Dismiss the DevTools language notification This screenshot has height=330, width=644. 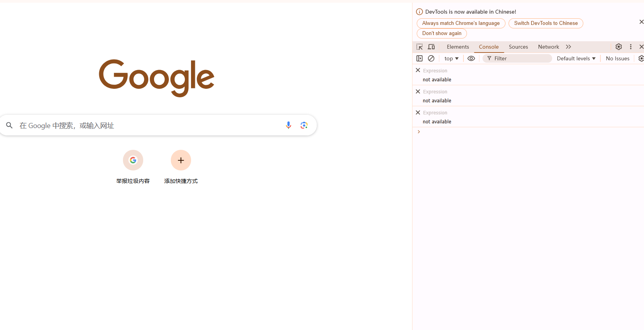641,22
